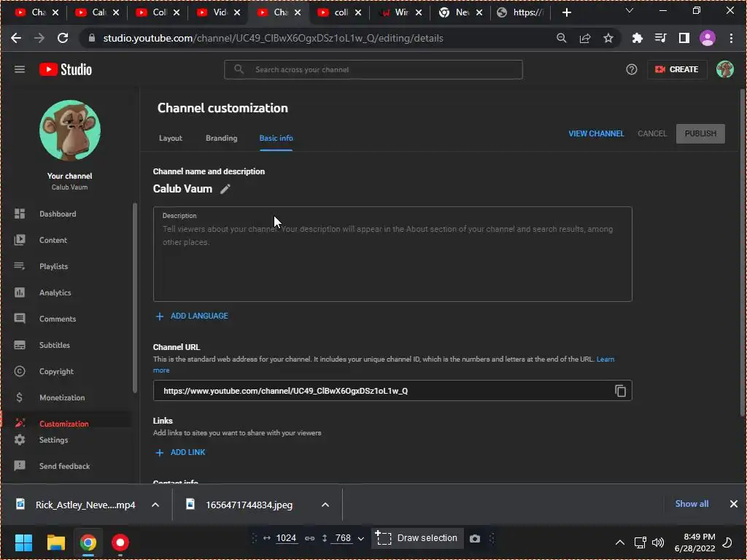This screenshot has height=560, width=747.
Task: Switch to the Layout tab
Action: 171,138
